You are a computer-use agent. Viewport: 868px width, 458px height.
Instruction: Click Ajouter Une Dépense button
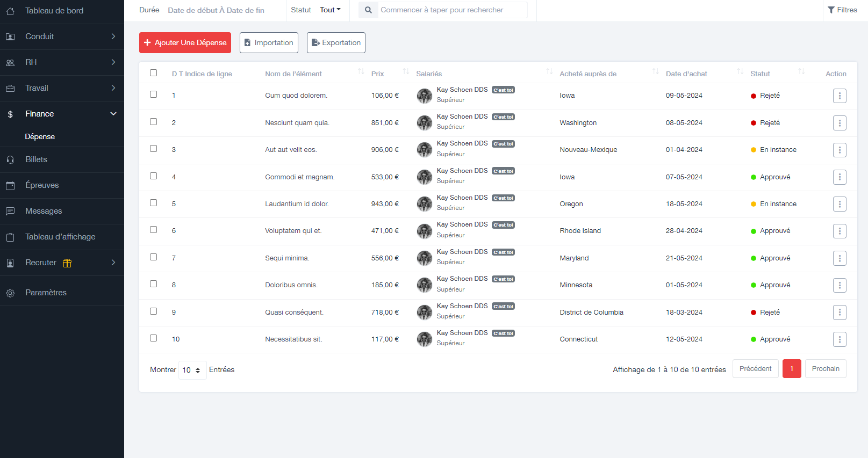click(185, 43)
